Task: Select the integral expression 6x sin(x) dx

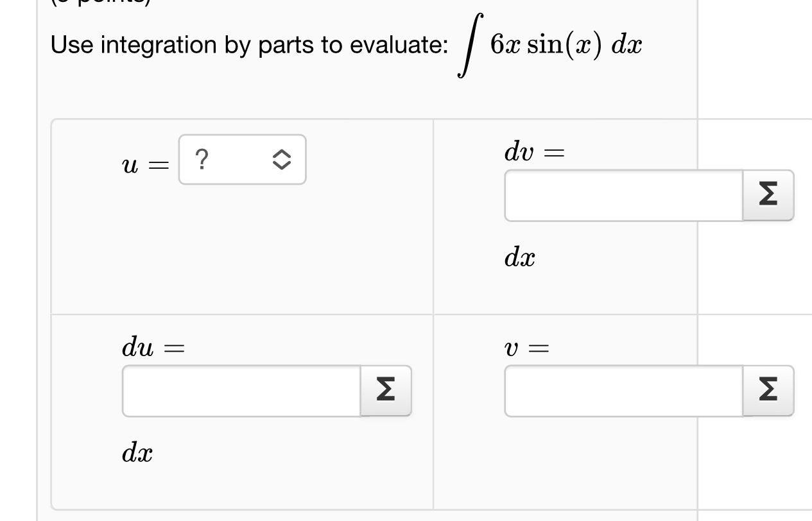Action: coord(549,44)
